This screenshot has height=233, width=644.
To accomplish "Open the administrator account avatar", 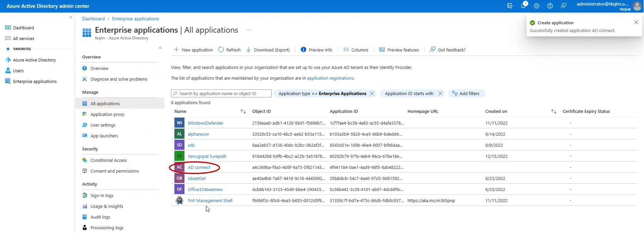I will (x=637, y=6).
